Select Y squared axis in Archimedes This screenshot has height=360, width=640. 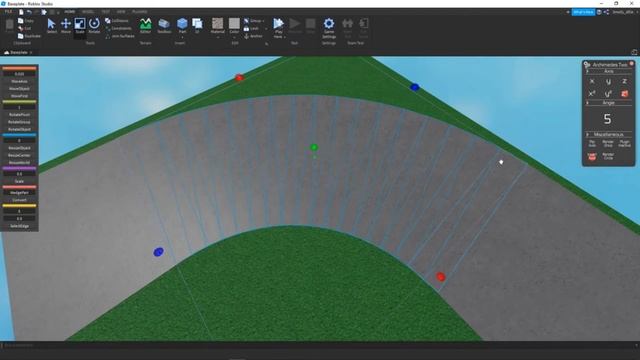tap(608, 93)
